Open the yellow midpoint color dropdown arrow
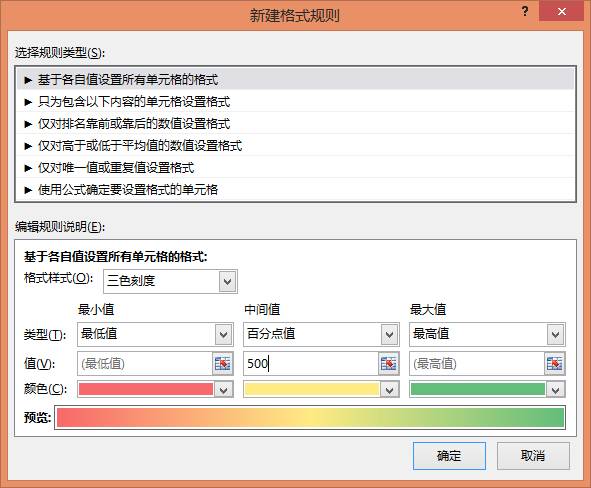 coord(389,390)
